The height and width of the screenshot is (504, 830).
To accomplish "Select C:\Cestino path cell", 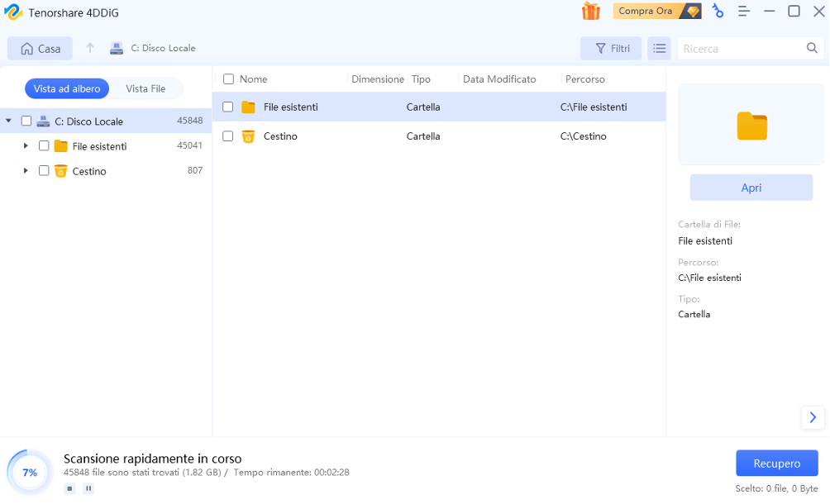I will tap(584, 136).
